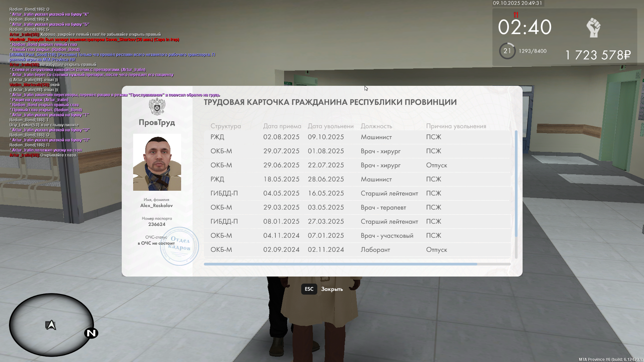
Task: Click the vertical scrollbar of work history
Action: pyautogui.click(x=516, y=184)
